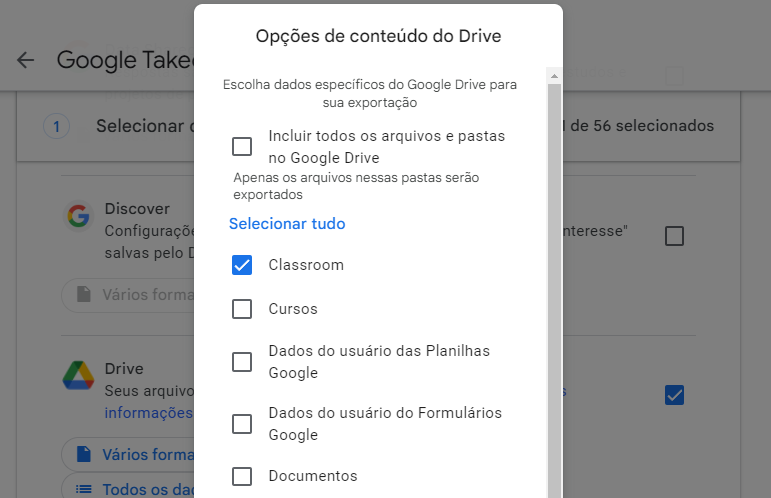
Task: Select Dados do usuário do Formulários Google
Action: tap(242, 424)
